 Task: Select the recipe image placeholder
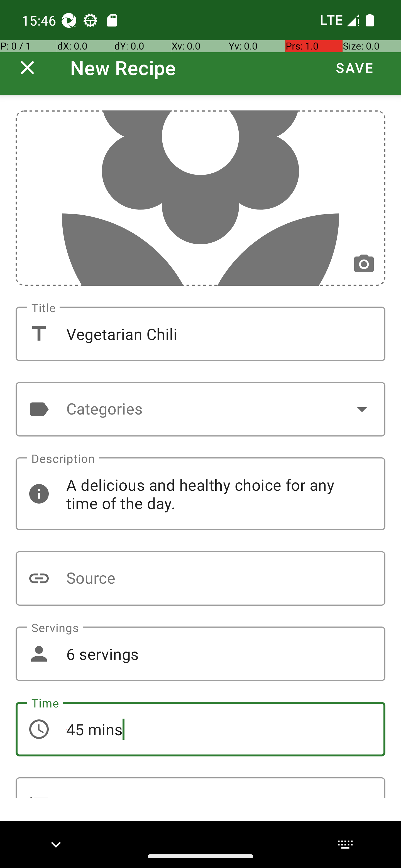(200, 198)
